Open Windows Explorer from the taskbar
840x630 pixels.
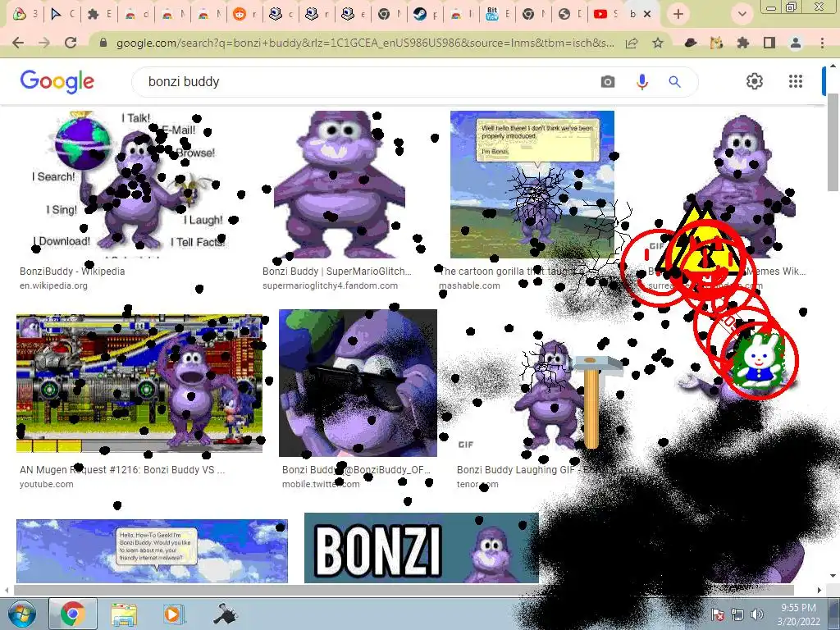coord(124,614)
